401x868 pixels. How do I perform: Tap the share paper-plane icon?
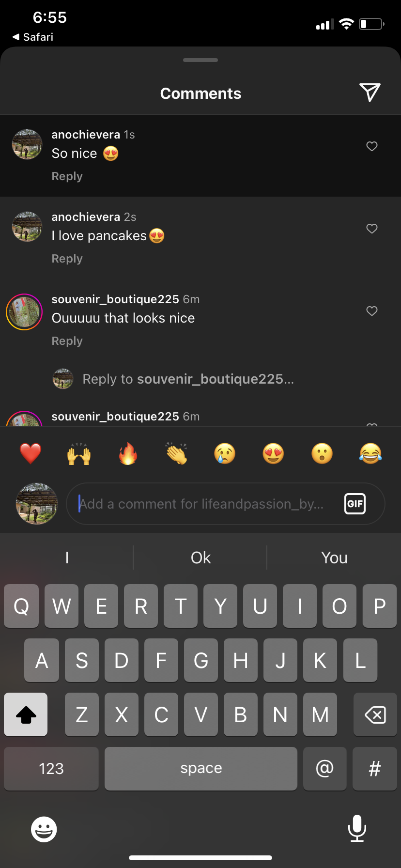[370, 92]
